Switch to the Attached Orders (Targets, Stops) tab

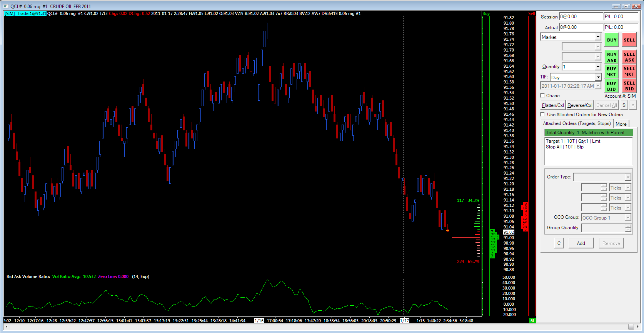(577, 123)
